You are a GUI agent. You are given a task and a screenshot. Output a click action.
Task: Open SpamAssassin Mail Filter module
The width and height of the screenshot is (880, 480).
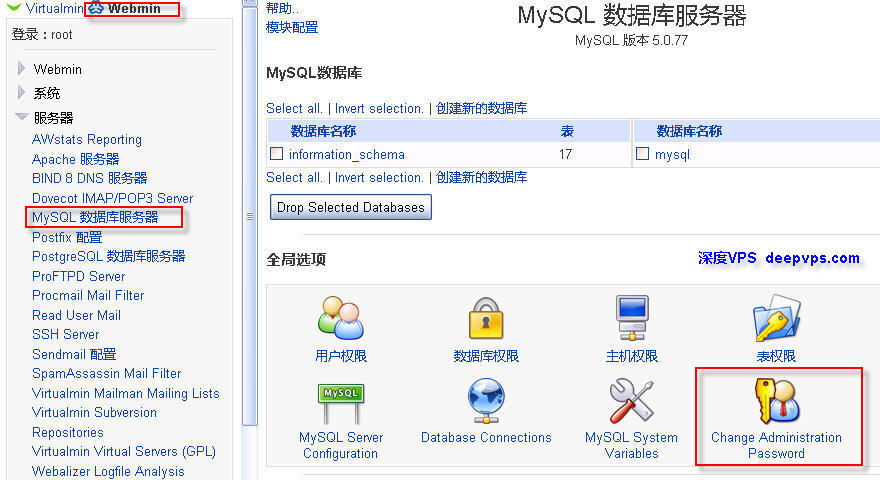click(x=107, y=373)
